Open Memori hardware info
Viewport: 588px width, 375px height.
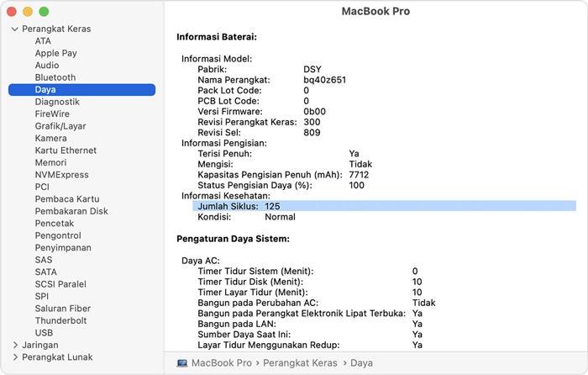(x=50, y=162)
